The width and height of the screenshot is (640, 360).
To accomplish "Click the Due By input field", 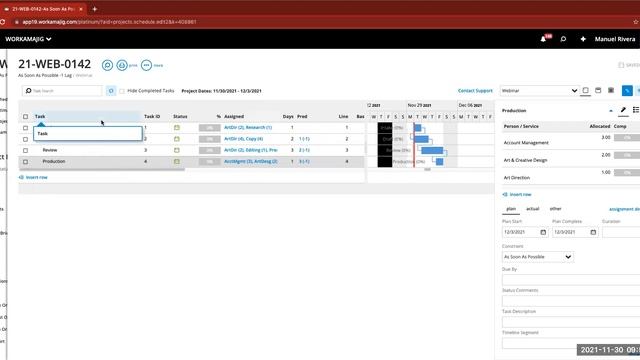I will (x=571, y=280).
